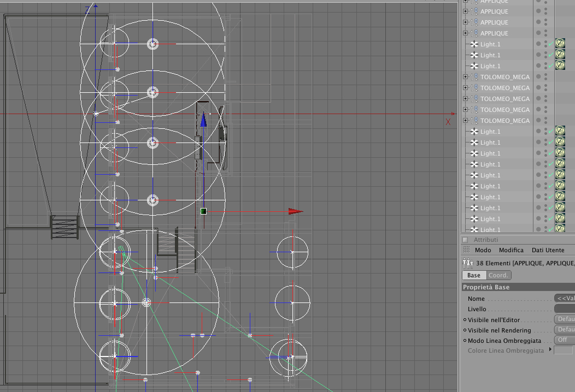This screenshot has height=392, width=575.
Task: Toggle the animation dot for Visibile nel Rendering
Action: coord(465,330)
